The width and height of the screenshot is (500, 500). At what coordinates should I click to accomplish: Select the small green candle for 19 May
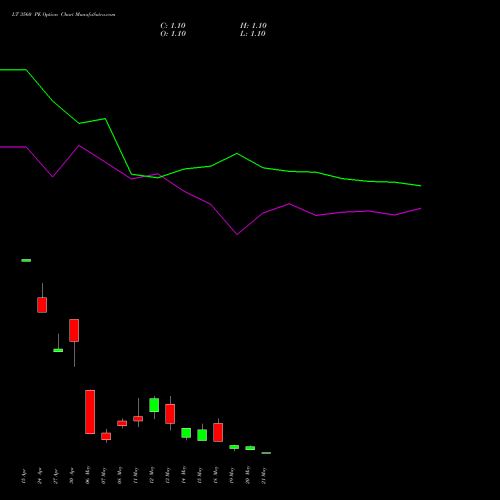[x=234, y=447]
